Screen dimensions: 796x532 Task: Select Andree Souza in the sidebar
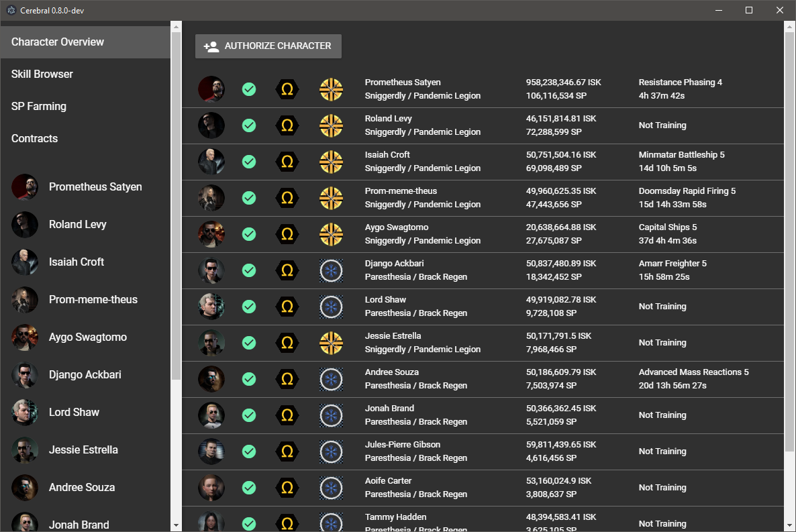(85, 487)
